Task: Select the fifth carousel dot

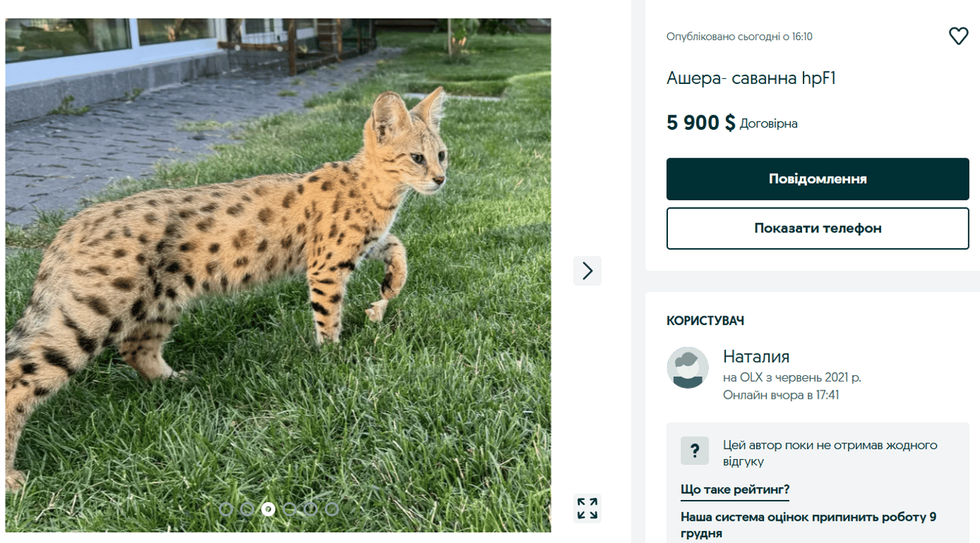Action: point(311,509)
